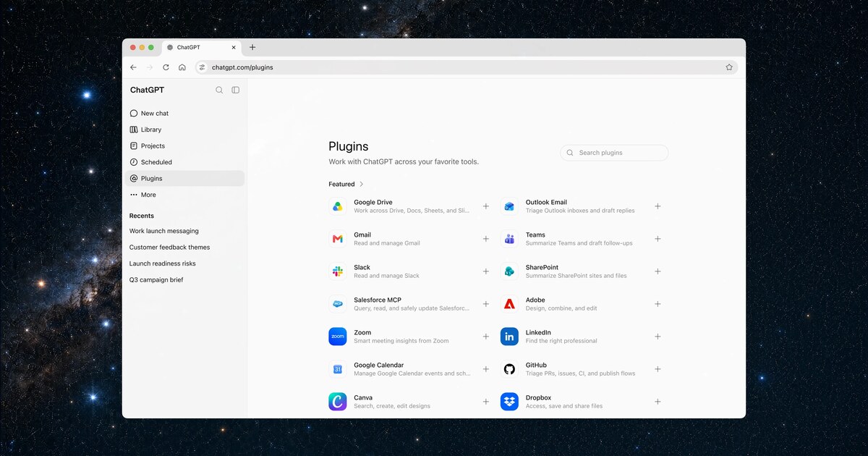Viewport: 868px width, 456px height.
Task: Click the Google Drive plugin name
Action: click(373, 203)
